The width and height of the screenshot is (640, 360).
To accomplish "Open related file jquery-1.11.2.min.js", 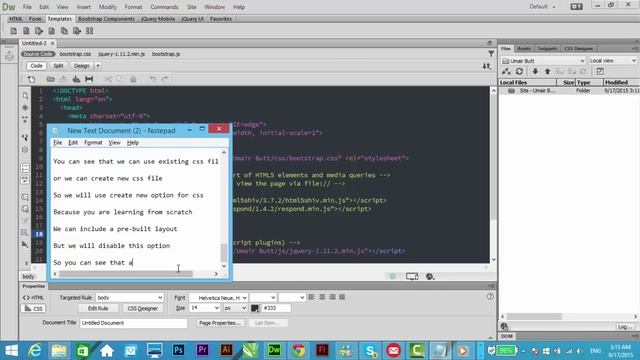I will [x=121, y=54].
